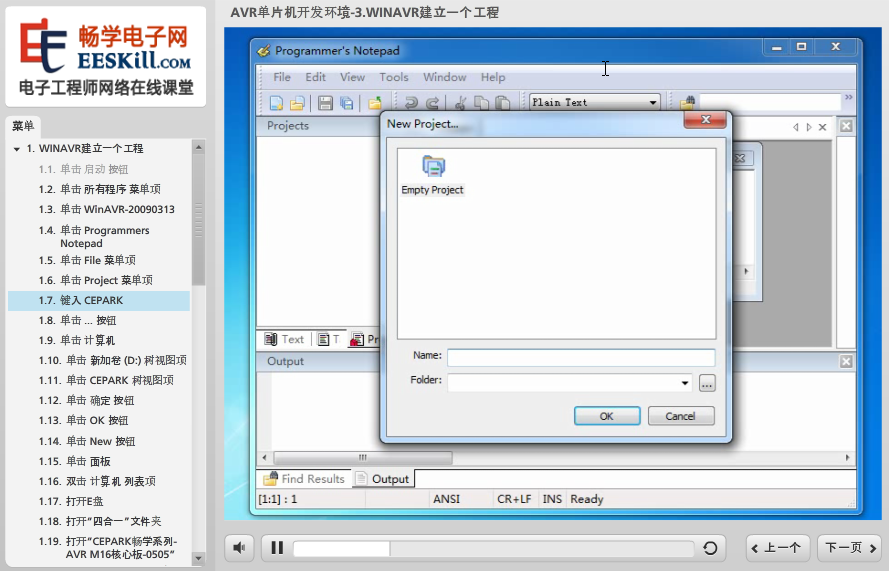
Task: Select step 1.6 单击 Project 菜单项
Action: (95, 280)
